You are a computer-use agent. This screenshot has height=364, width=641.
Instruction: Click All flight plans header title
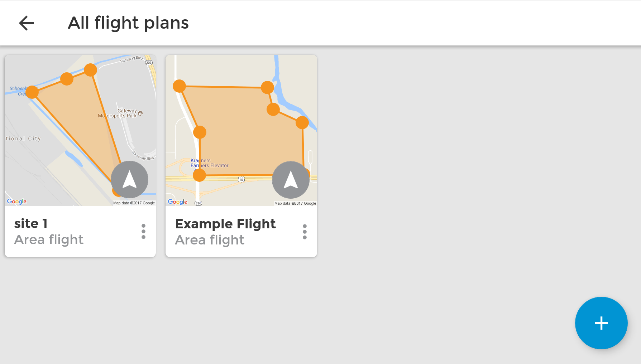click(x=128, y=23)
